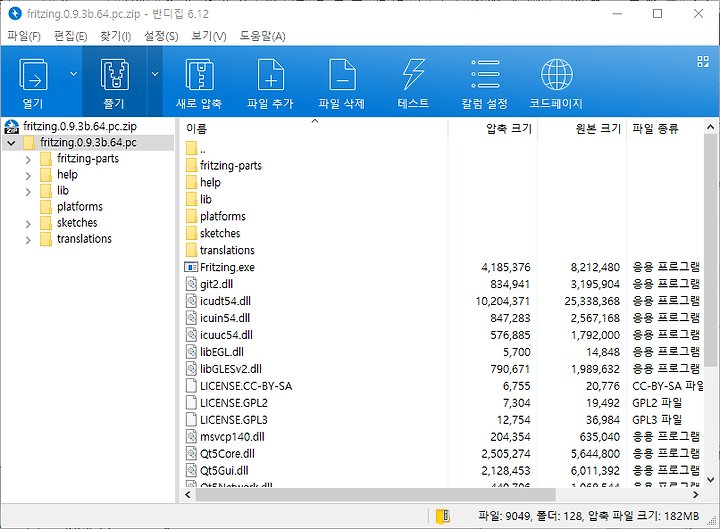This screenshot has width=720, height=529.
Task: Click the horizontal scrollbar left arrow
Action: click(187, 495)
